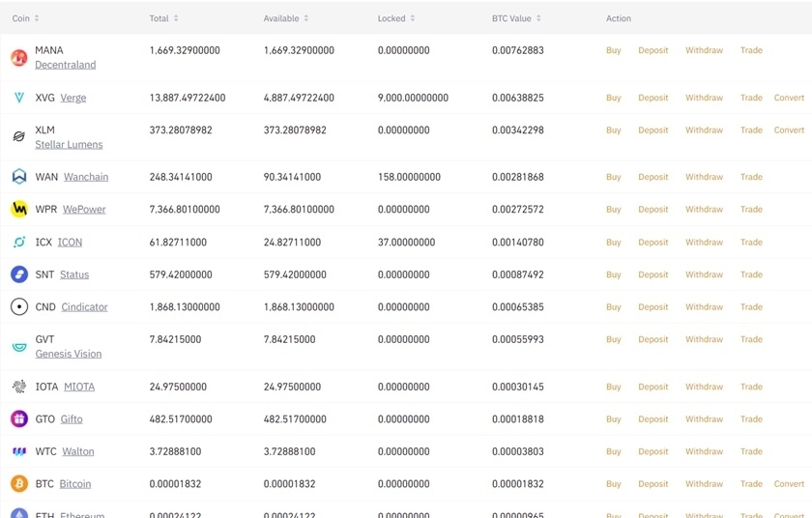The width and height of the screenshot is (812, 518).
Task: Click the XVG Verge coin icon
Action: (x=19, y=98)
